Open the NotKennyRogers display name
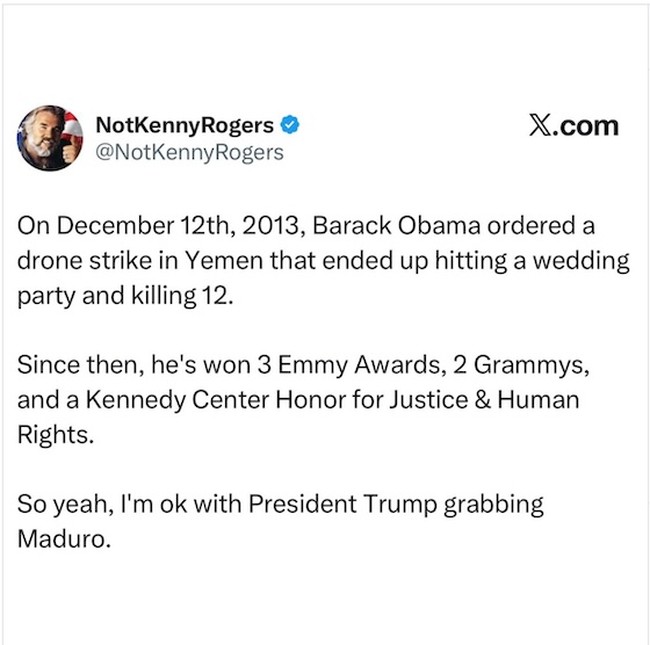Screen dimensions: 650x645 186,126
